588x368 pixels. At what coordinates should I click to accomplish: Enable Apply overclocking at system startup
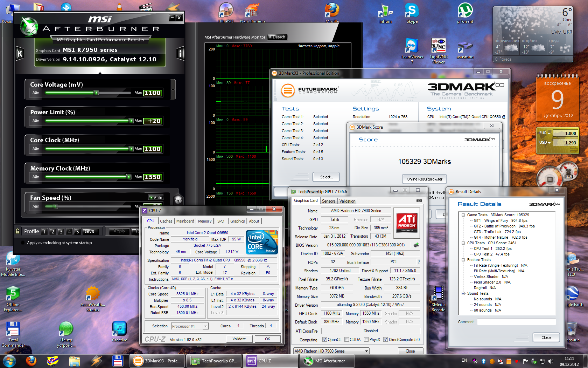click(23, 243)
